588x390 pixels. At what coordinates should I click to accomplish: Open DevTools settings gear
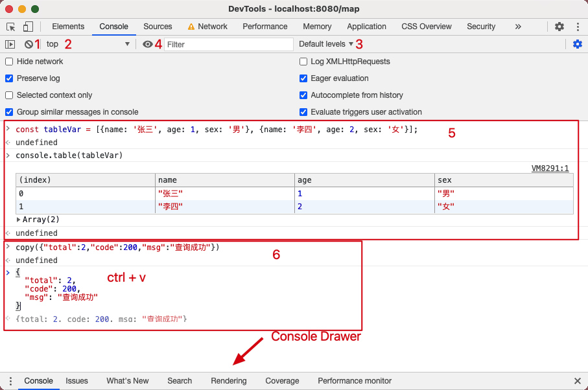click(559, 27)
